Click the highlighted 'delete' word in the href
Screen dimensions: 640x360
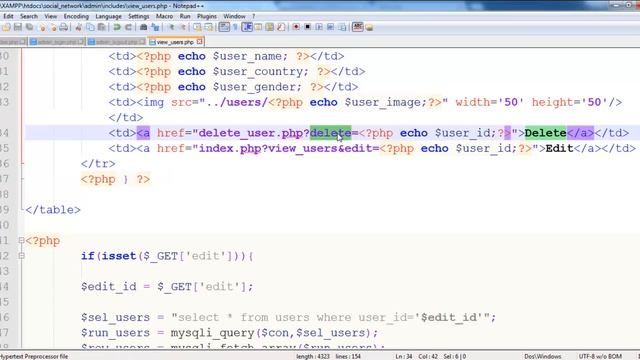click(x=330, y=133)
